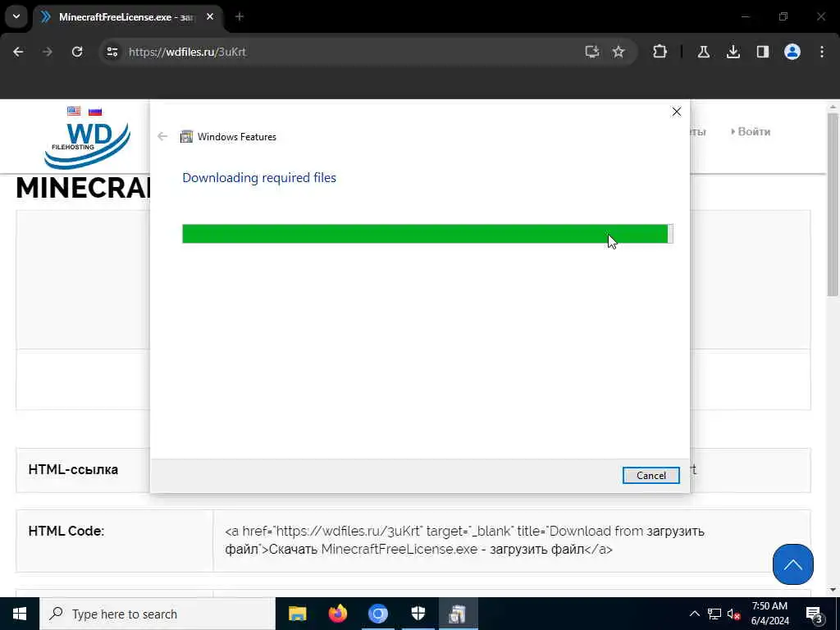
Task: Open the tab search dropdown
Action: click(16, 16)
